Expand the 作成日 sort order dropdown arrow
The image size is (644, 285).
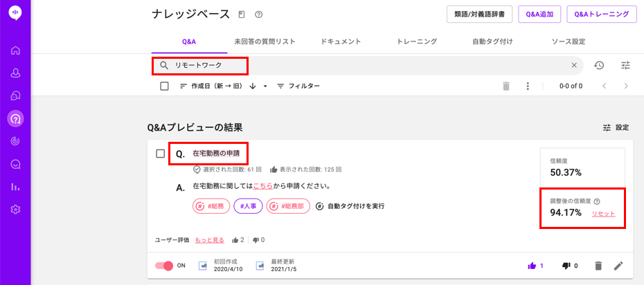click(x=265, y=86)
